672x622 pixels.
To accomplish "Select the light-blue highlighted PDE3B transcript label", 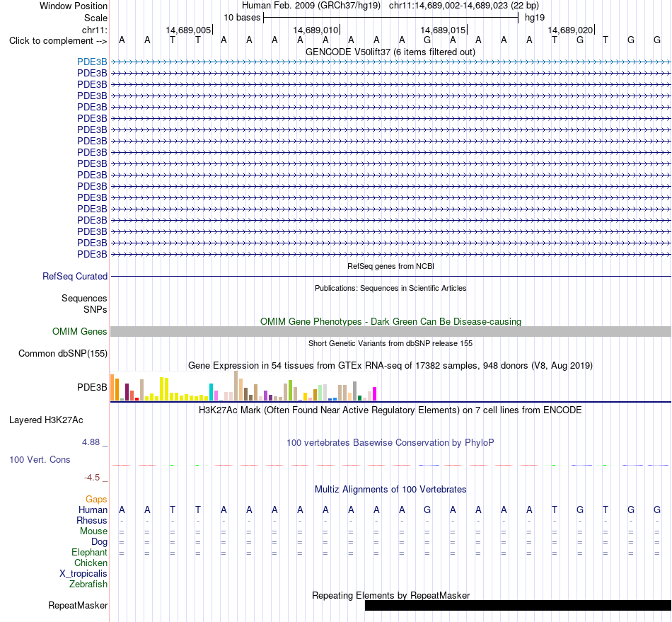I will coord(92,62).
